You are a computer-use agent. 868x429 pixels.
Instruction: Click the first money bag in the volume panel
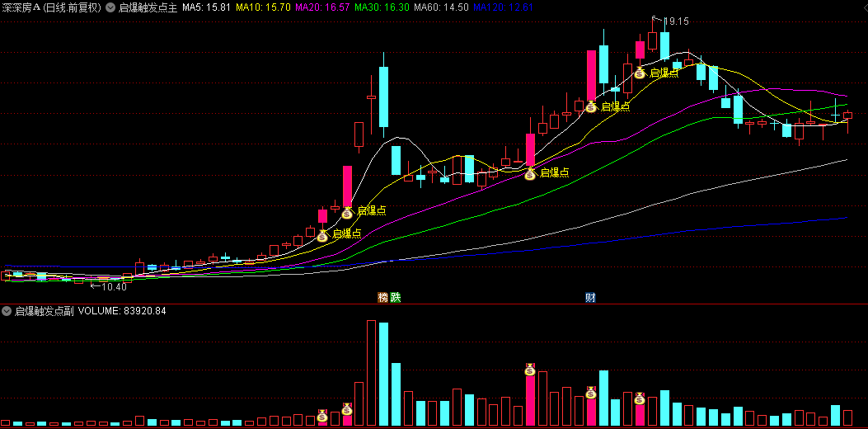tap(322, 415)
